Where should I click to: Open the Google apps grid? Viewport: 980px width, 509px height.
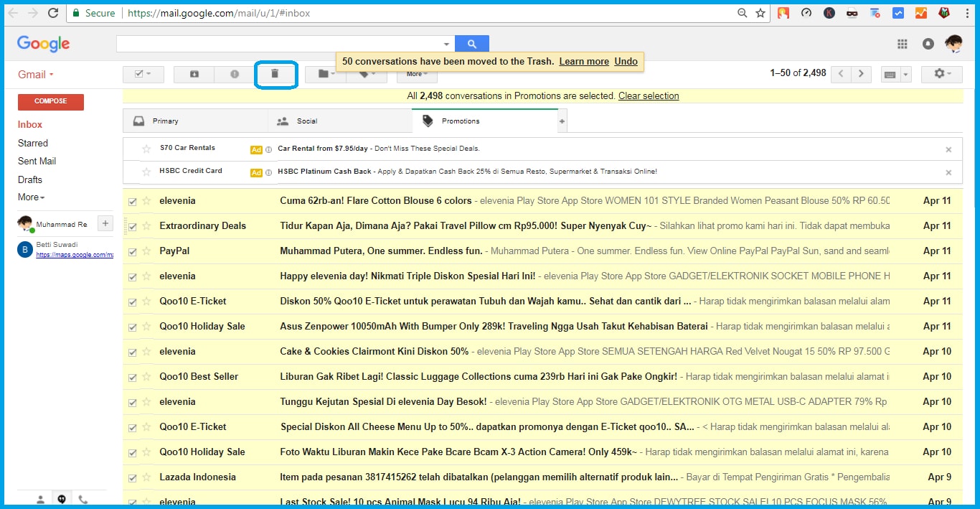[x=903, y=45]
